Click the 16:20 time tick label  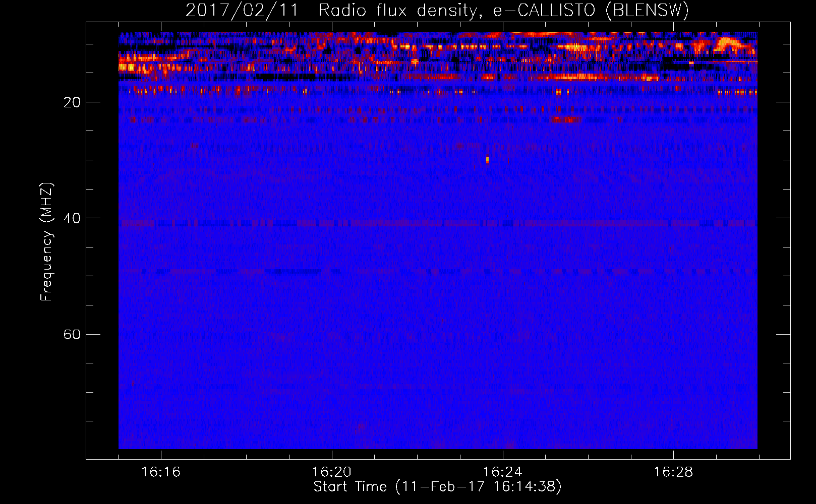click(332, 472)
